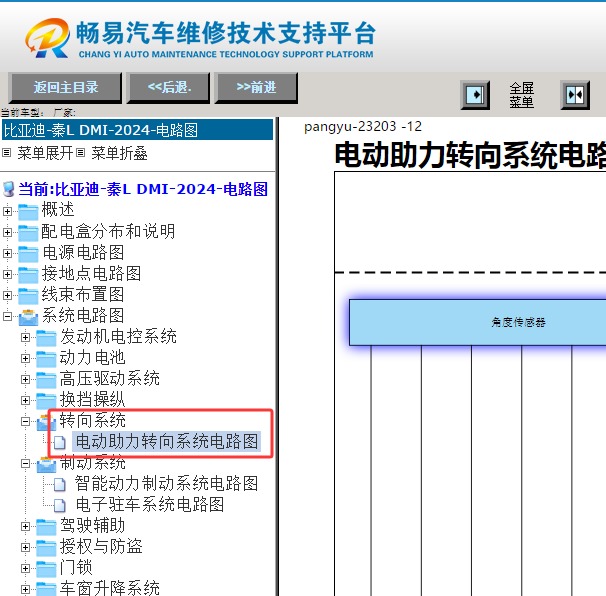This screenshot has height=596, width=606.
Task: Click the pangyu-23203 -12 text
Action: pos(363,127)
